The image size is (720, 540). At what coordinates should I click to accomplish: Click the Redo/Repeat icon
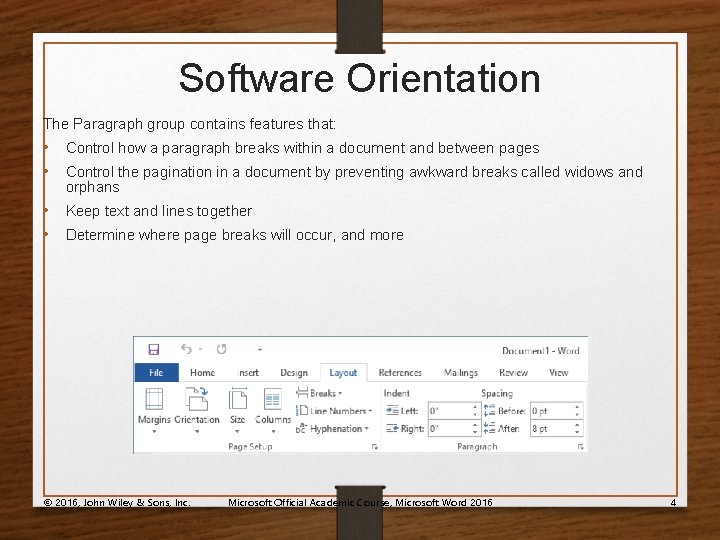221,349
